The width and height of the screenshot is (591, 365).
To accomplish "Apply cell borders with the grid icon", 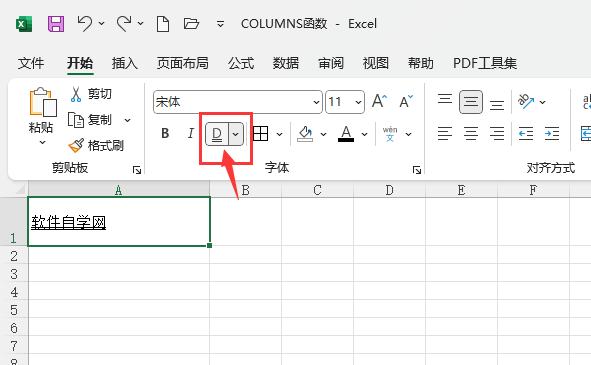I will click(x=260, y=134).
